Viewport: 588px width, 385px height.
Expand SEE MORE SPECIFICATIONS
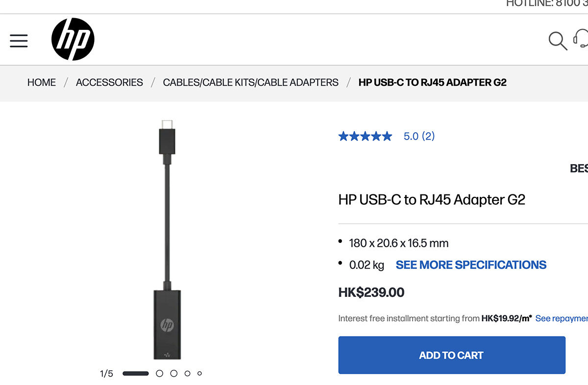pyautogui.click(x=471, y=265)
